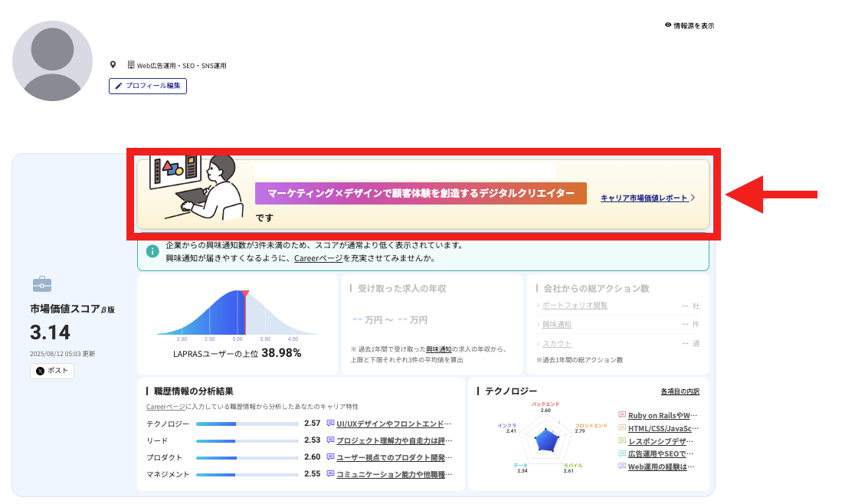Click the green info icon in notice

pos(152,251)
